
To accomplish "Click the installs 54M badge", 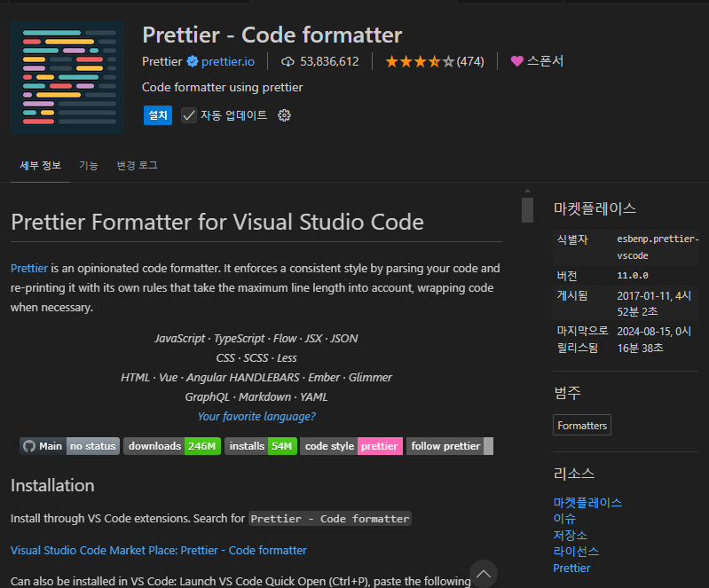I will pyautogui.click(x=261, y=446).
